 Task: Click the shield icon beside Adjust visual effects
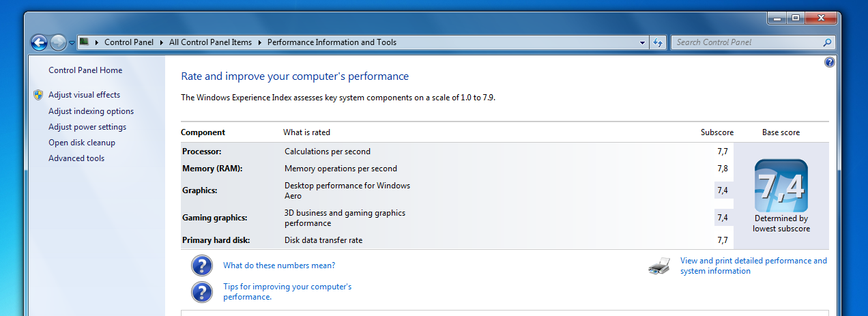[x=38, y=95]
